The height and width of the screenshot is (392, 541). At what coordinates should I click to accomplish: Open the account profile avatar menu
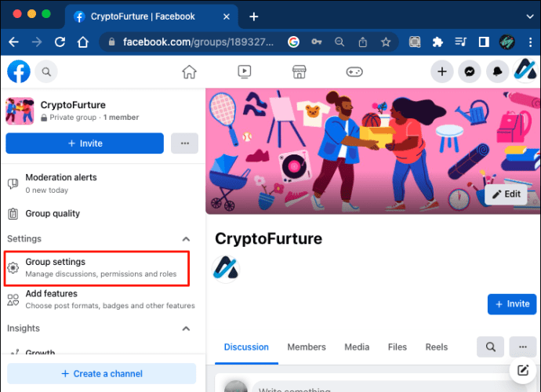point(525,71)
